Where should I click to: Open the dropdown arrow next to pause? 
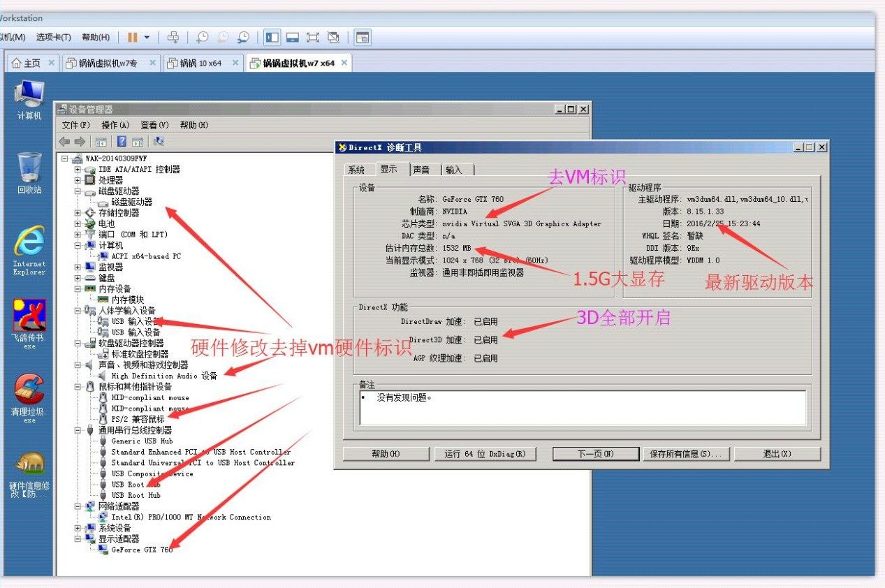tap(147, 37)
